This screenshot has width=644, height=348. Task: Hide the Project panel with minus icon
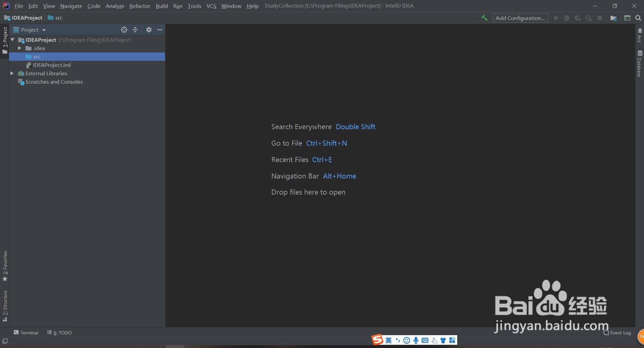point(160,30)
